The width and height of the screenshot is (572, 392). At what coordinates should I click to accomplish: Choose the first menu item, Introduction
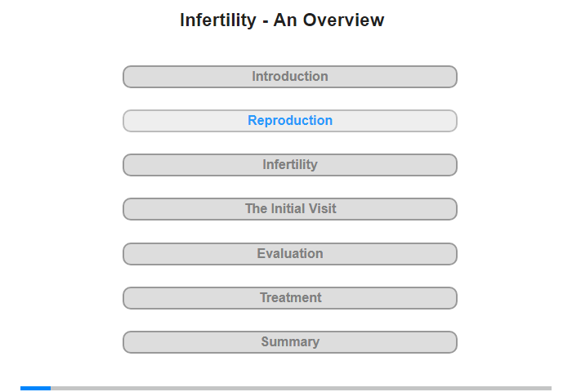(x=290, y=77)
